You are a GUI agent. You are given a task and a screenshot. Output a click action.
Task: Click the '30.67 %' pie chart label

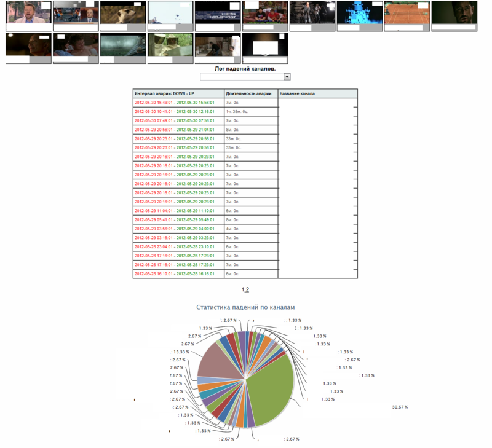tap(400, 407)
